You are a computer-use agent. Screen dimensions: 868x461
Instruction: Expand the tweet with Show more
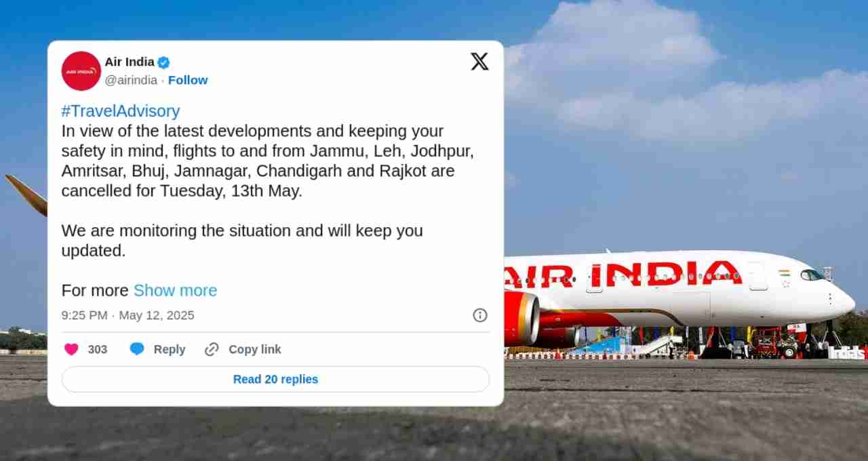click(175, 290)
